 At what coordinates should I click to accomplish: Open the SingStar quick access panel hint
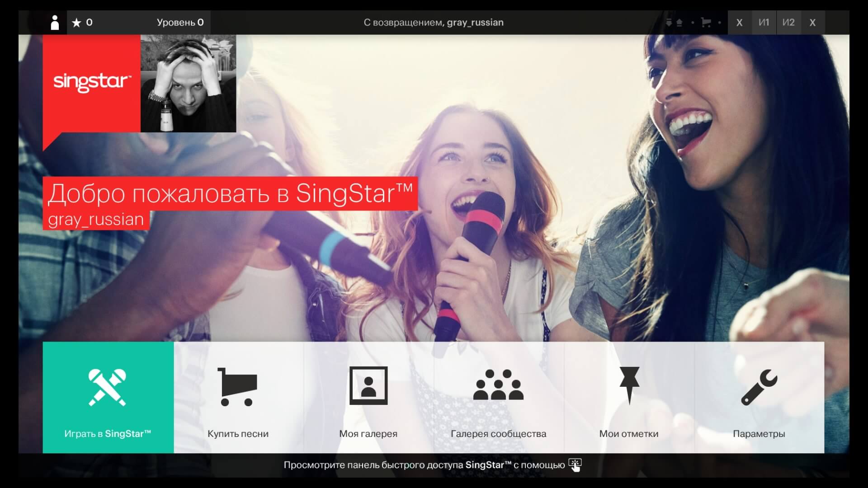pos(575,465)
